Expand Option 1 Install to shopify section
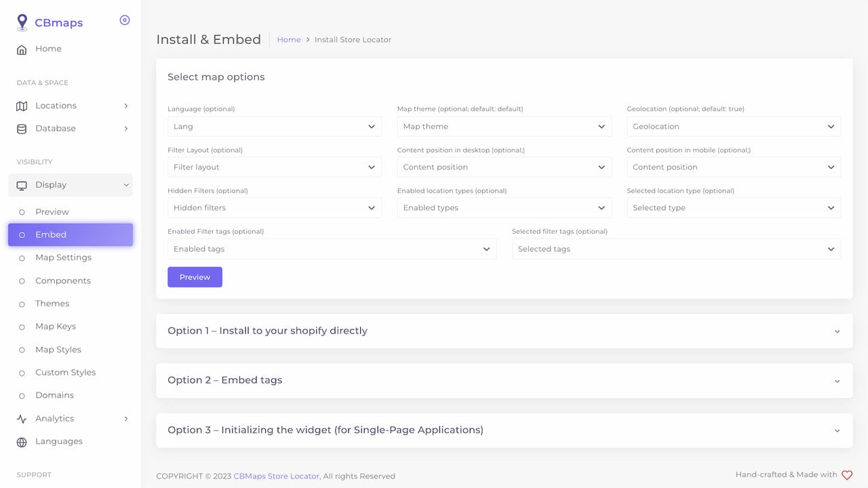 [x=504, y=331]
